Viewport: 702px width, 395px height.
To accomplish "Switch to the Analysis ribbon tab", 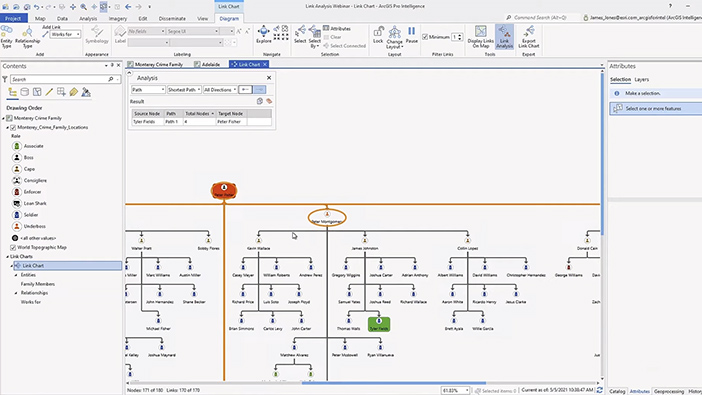I will coord(88,18).
